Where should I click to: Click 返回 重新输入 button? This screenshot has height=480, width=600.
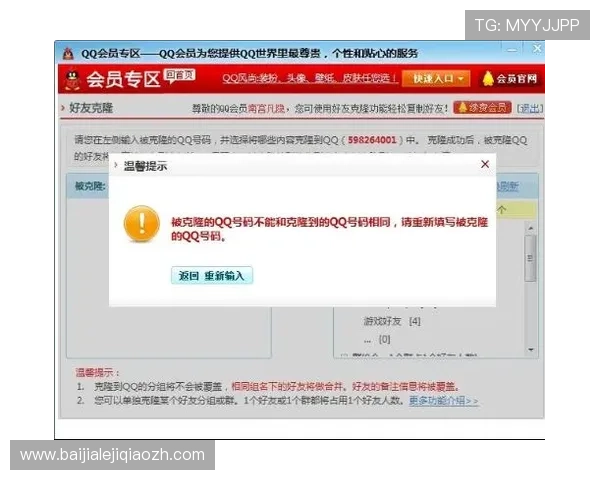[x=212, y=276]
